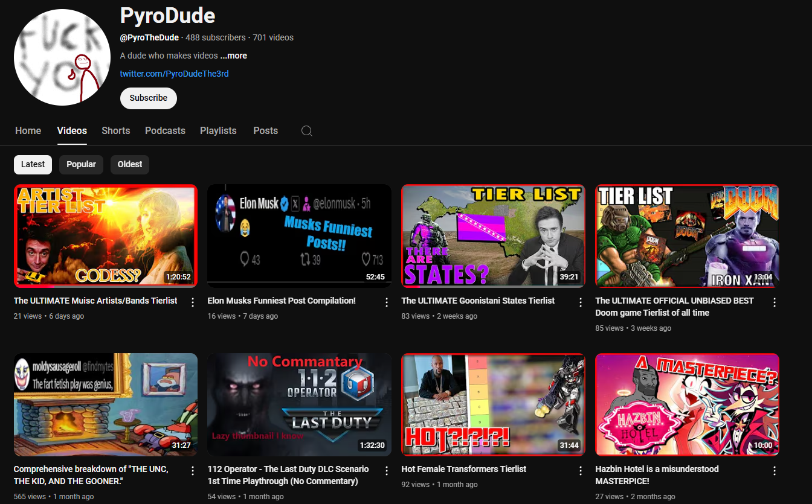Play the Artist Tier List thumbnail video

tap(106, 236)
